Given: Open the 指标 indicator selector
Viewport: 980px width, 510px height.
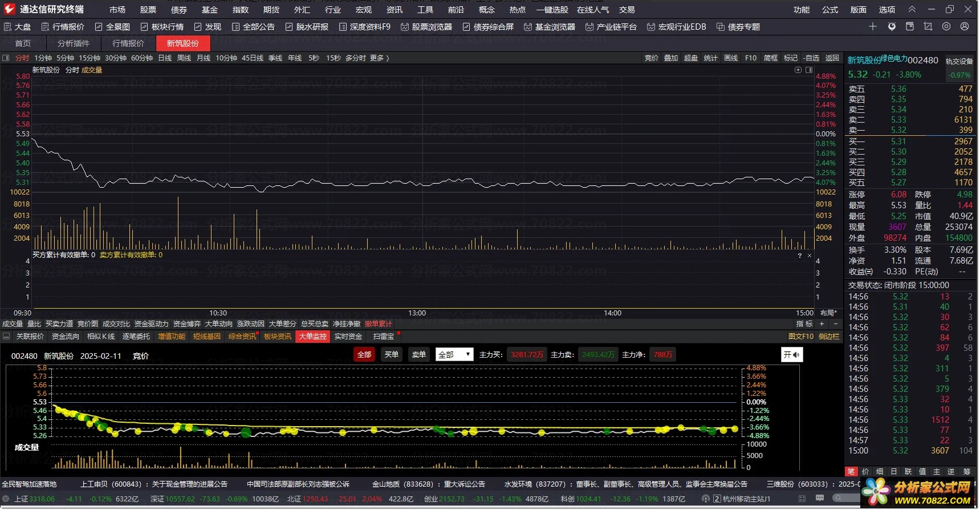Looking at the screenshot, I should point(804,323).
